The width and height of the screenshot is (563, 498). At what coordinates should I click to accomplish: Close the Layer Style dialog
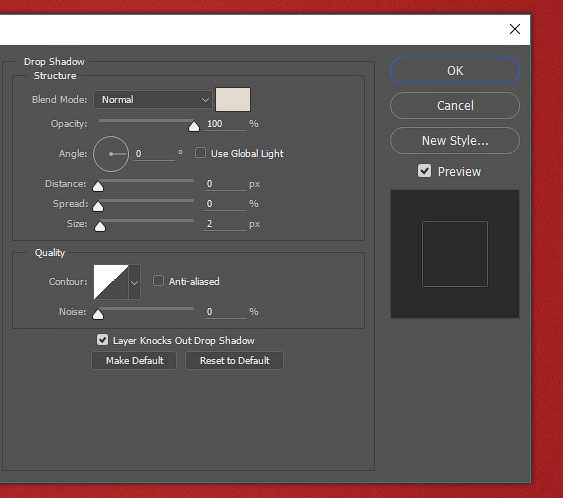(x=515, y=29)
